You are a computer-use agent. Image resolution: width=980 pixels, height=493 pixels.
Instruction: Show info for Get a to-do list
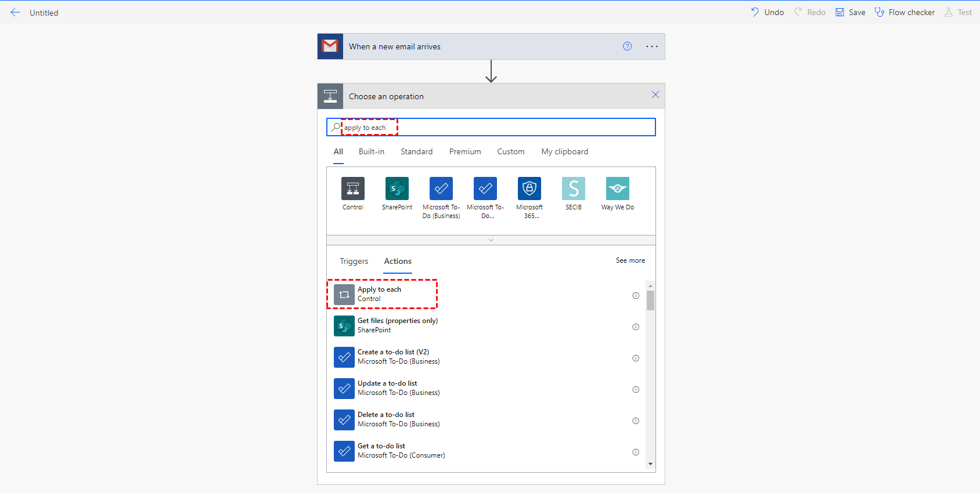(x=636, y=452)
